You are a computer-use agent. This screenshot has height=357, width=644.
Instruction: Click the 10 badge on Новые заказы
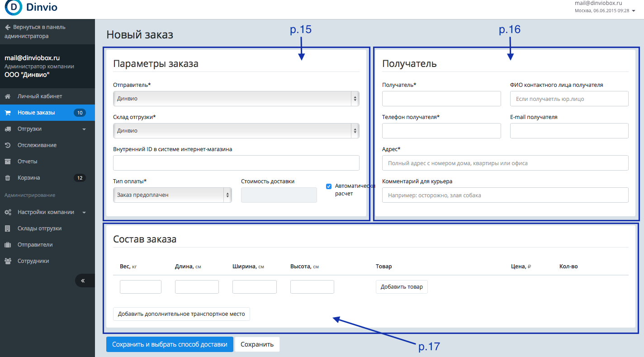click(x=80, y=113)
